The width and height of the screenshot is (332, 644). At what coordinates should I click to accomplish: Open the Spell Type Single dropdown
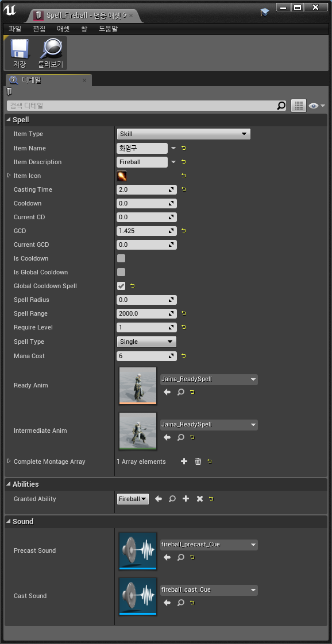(x=146, y=342)
